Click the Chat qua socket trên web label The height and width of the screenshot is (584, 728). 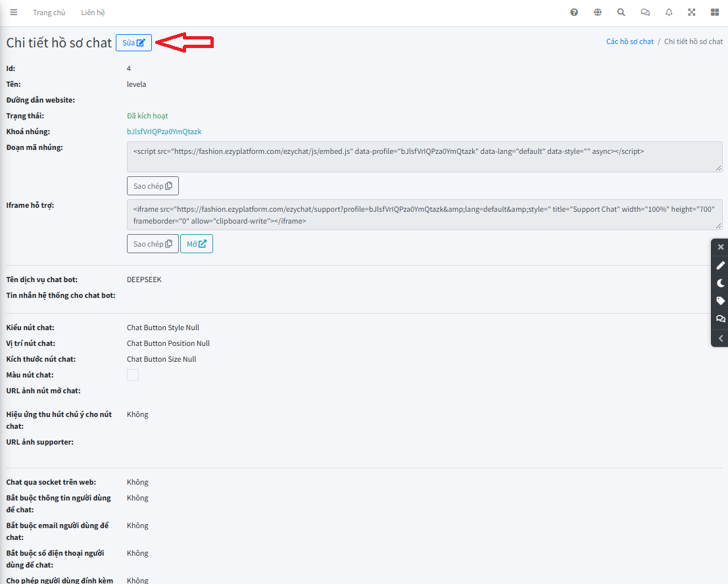(x=51, y=482)
